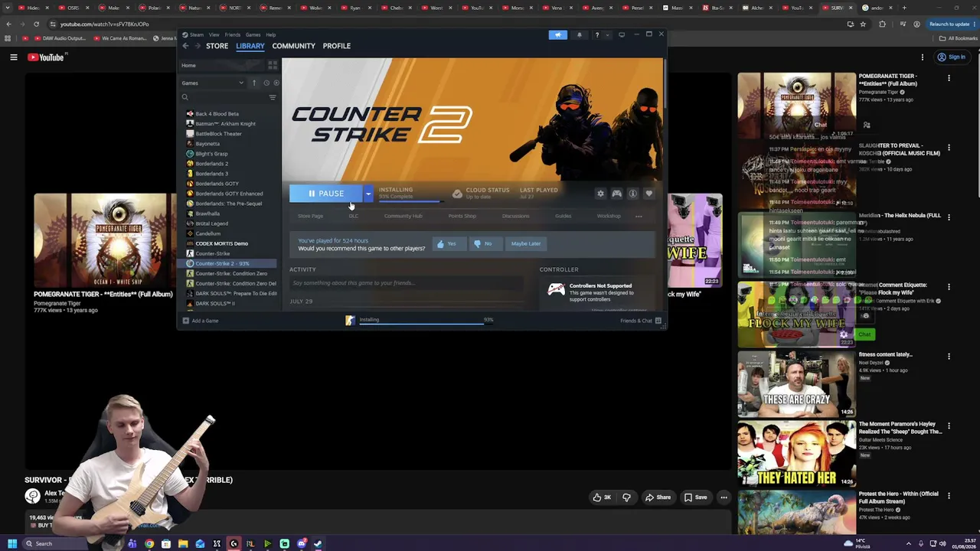Add Counter-Strike 2 to favorites with the heart

click(648, 194)
